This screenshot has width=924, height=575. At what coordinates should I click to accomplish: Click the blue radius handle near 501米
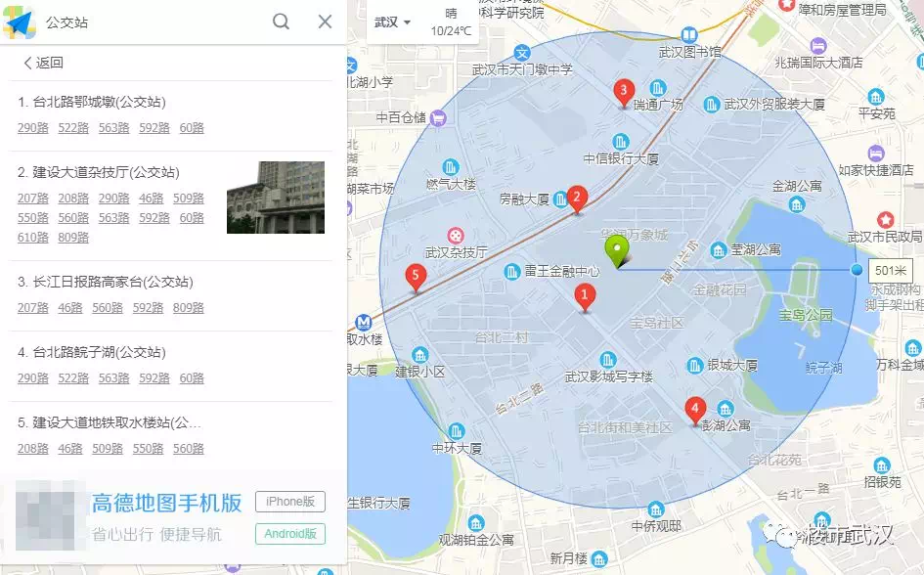[857, 270]
